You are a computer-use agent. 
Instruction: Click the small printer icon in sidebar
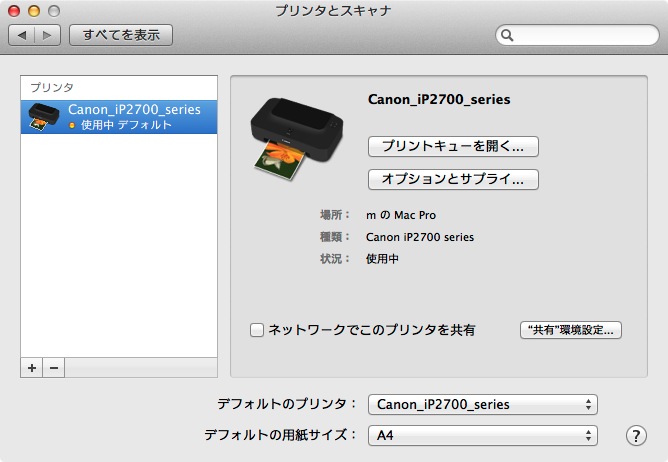43,117
